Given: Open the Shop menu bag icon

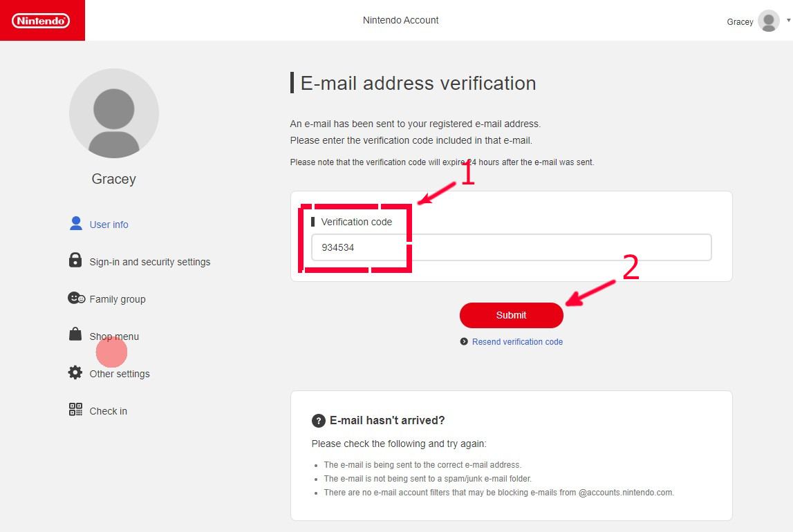Looking at the screenshot, I should (x=75, y=335).
